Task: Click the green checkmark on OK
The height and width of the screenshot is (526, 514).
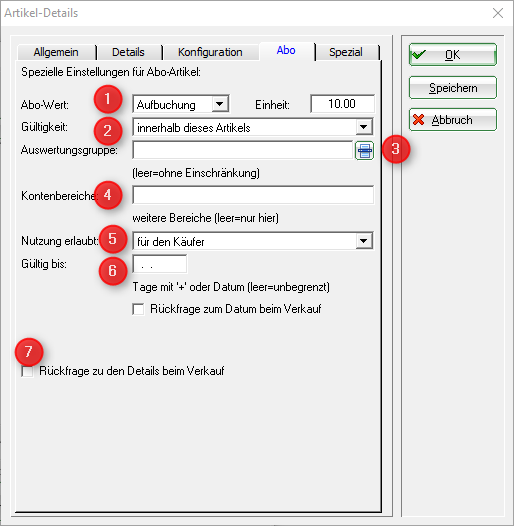Action: coord(419,54)
